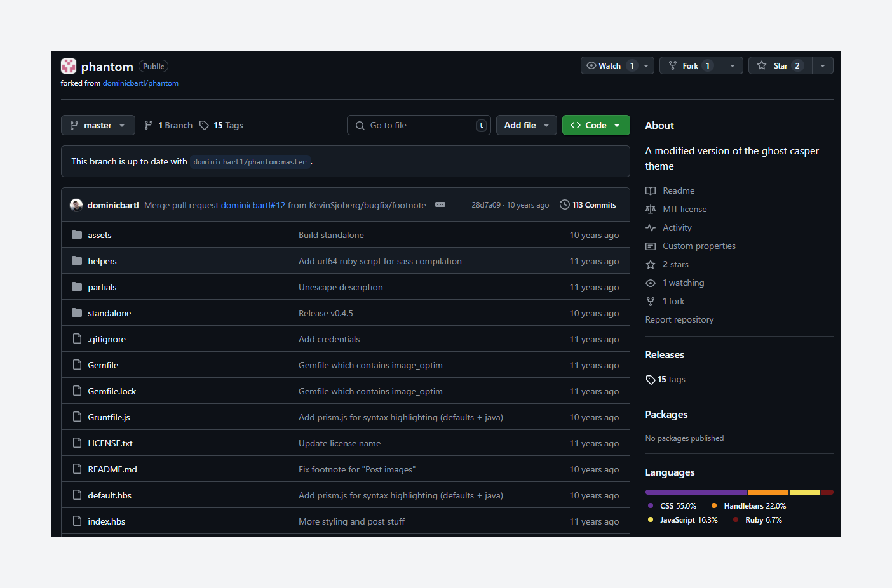The image size is (892, 588).
Task: Click the Go to file search field
Action: point(419,125)
